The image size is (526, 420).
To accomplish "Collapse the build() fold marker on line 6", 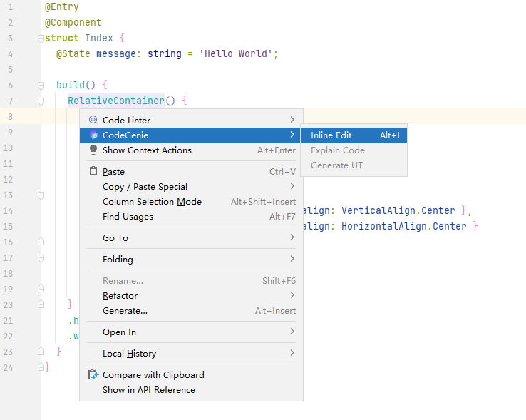I will click(x=42, y=85).
